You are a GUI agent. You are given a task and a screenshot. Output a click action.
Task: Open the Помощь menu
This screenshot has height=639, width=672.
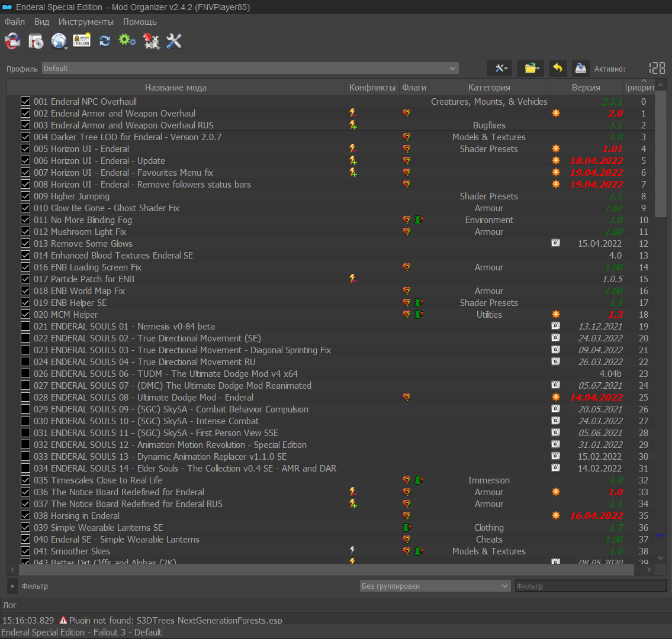click(x=140, y=22)
